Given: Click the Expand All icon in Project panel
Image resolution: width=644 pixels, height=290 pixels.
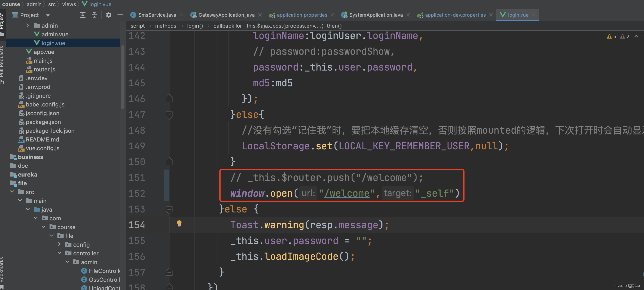Looking at the screenshot, I should click(83, 15).
